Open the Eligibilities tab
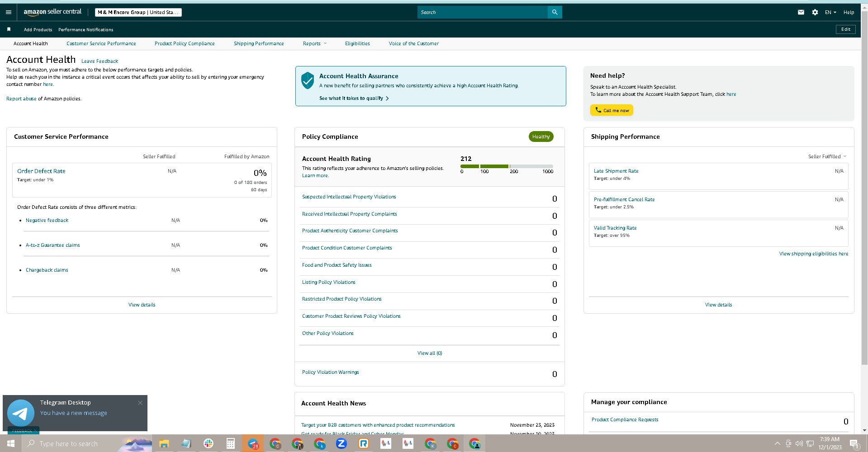Screen dimensions: 868x452 (x=357, y=43)
